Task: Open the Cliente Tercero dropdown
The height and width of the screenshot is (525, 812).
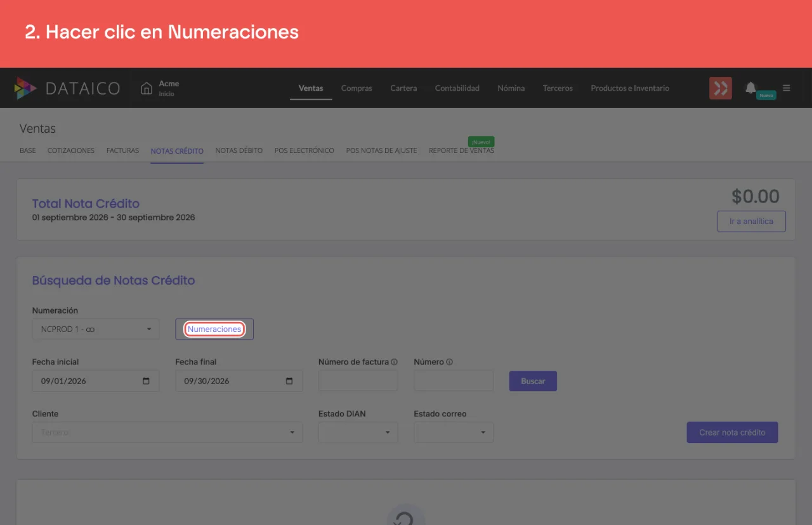Action: (x=167, y=432)
